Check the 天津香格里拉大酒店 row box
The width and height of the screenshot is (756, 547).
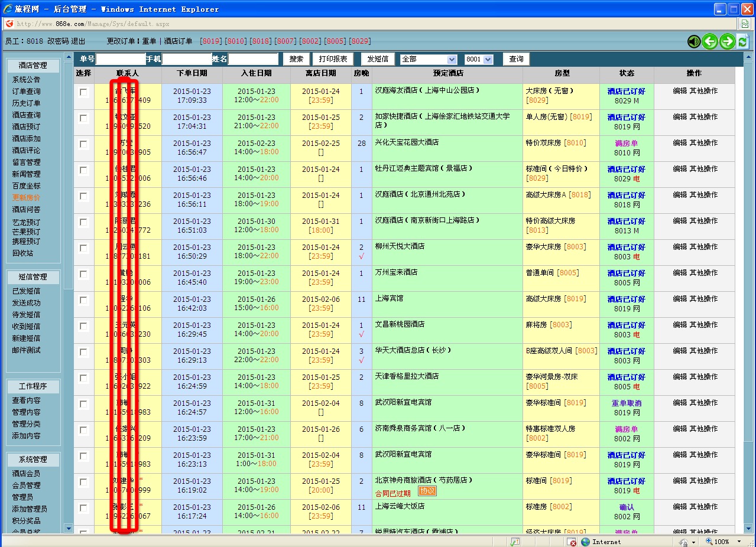click(84, 379)
